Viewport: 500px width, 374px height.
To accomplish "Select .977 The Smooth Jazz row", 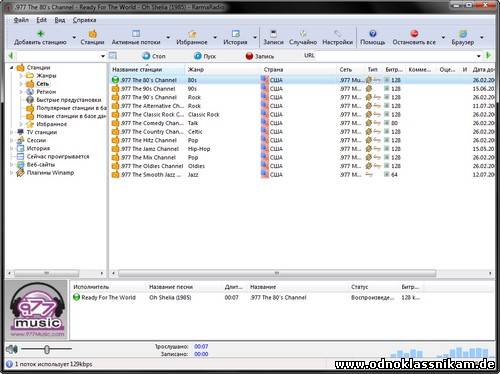I will pos(302,175).
